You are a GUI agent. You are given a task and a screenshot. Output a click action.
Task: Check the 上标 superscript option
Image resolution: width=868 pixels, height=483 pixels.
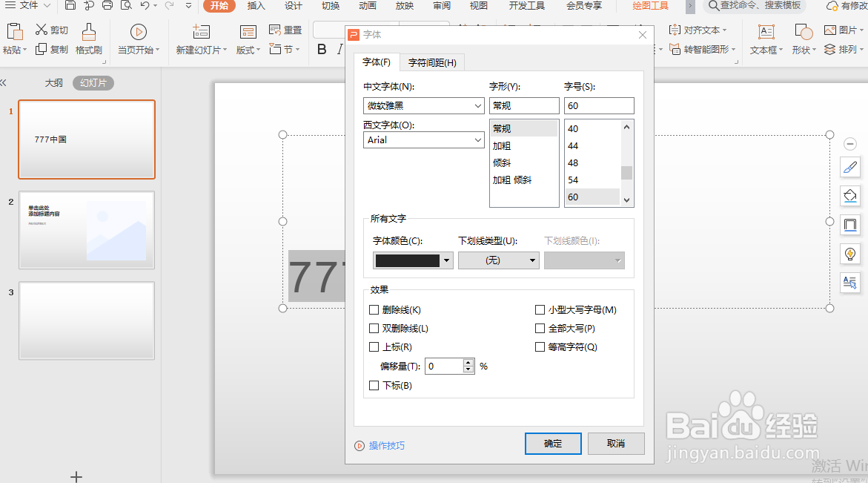[374, 346]
